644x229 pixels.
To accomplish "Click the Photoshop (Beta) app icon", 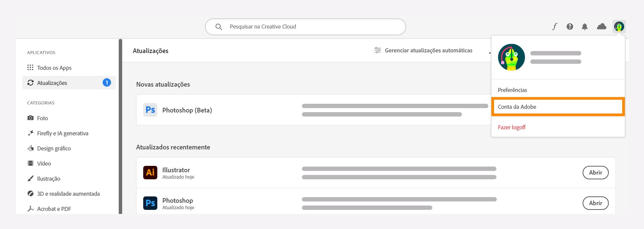I will pyautogui.click(x=150, y=110).
